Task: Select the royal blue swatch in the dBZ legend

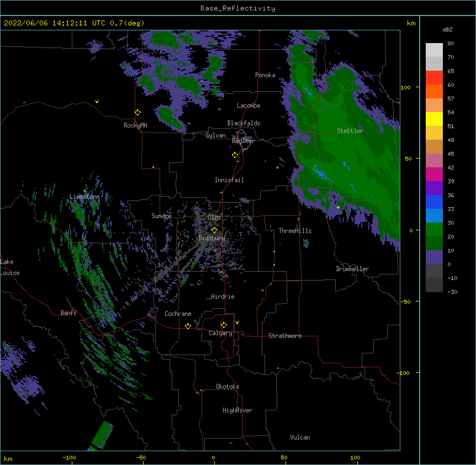Action: tap(434, 202)
